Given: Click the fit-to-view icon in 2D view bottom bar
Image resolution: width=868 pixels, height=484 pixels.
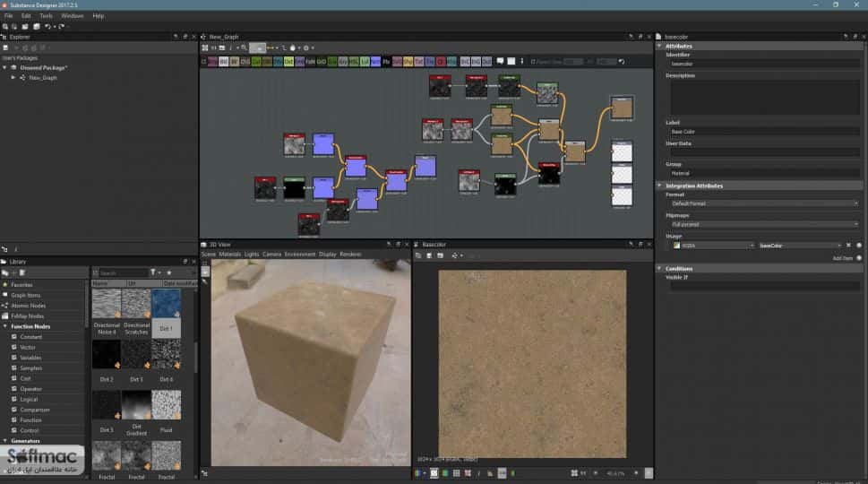Looking at the screenshot, I should (574, 473).
